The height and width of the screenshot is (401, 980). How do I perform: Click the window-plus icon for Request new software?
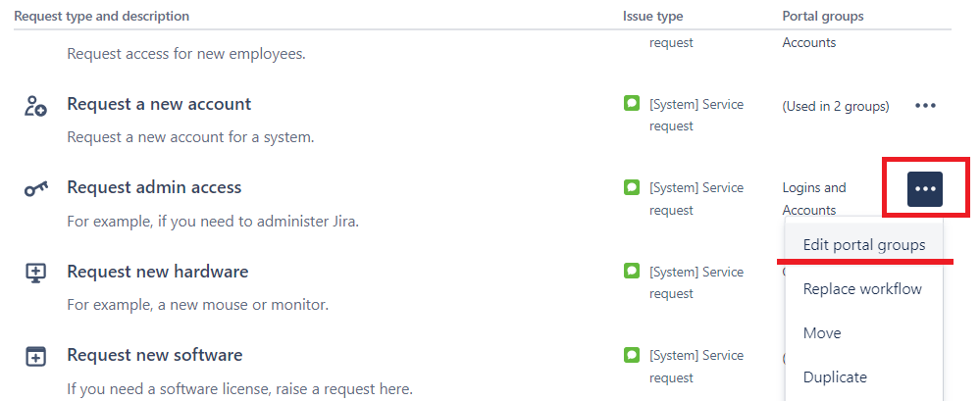tap(35, 356)
